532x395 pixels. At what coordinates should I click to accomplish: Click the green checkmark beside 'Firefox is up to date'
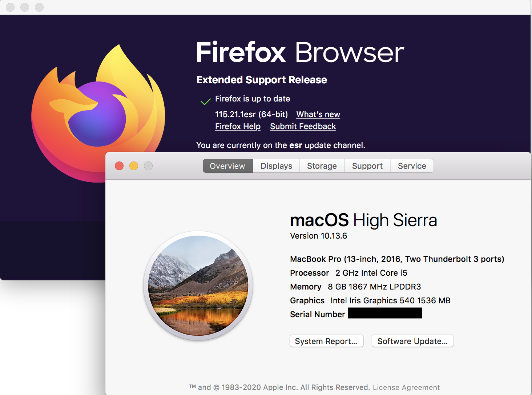[206, 101]
